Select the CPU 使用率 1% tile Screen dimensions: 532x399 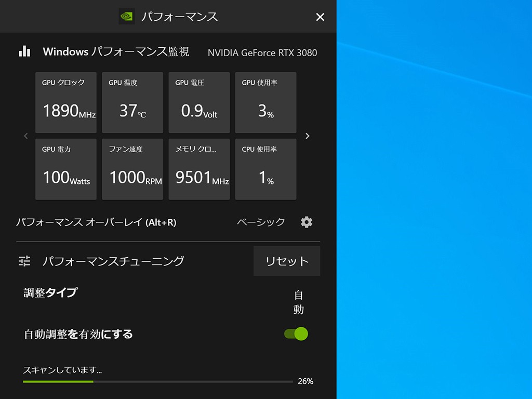point(265,169)
